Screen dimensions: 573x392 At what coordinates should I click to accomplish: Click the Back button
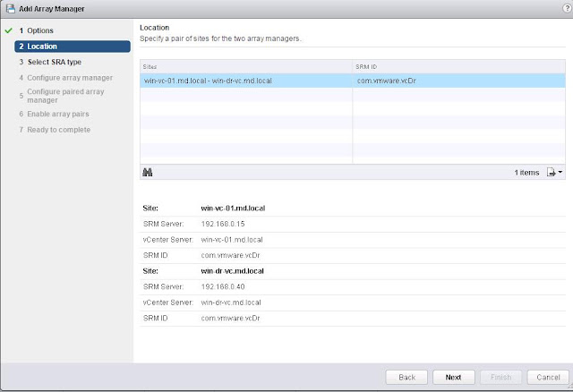tap(406, 377)
